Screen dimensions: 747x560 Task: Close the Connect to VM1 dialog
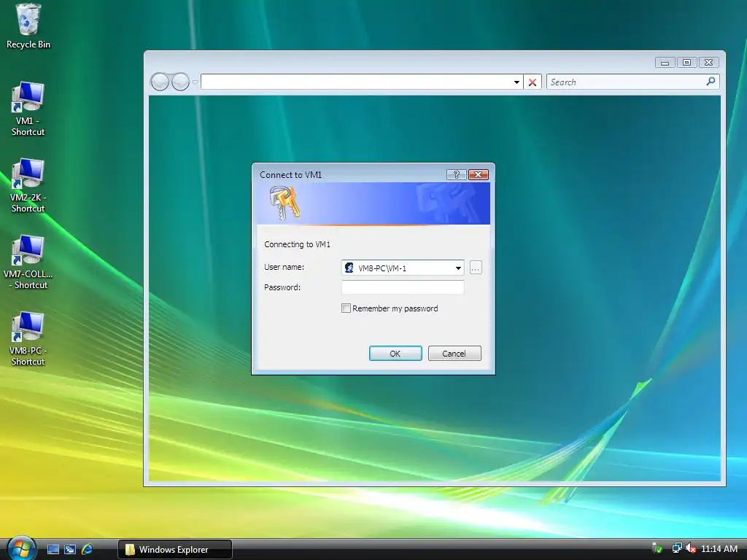point(479,175)
